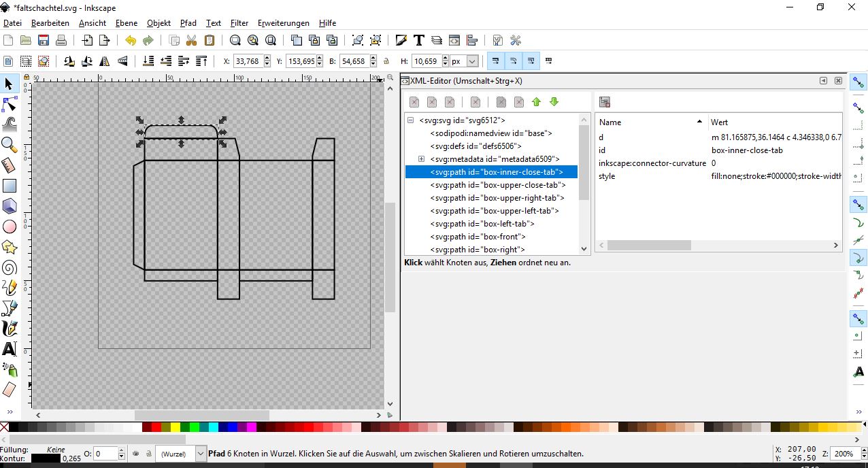The image size is (868, 468).
Task: Expand the svg:metadata node
Action: tap(421, 159)
